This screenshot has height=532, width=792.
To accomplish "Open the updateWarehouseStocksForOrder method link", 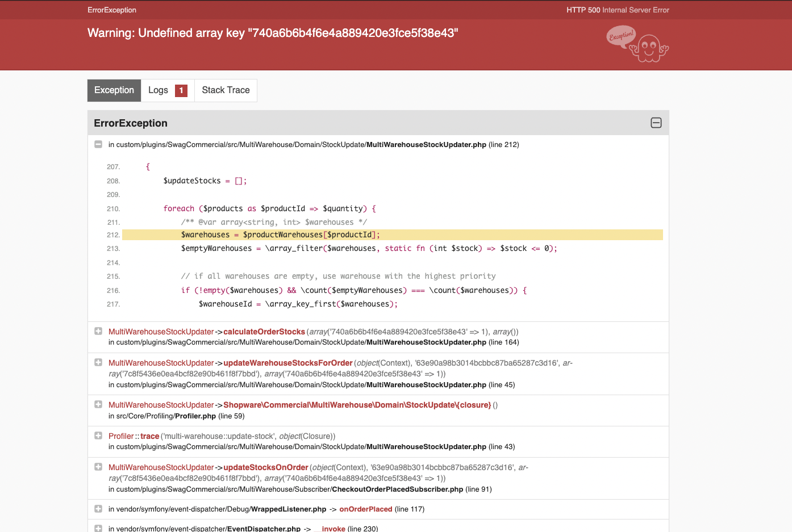I will [x=288, y=363].
